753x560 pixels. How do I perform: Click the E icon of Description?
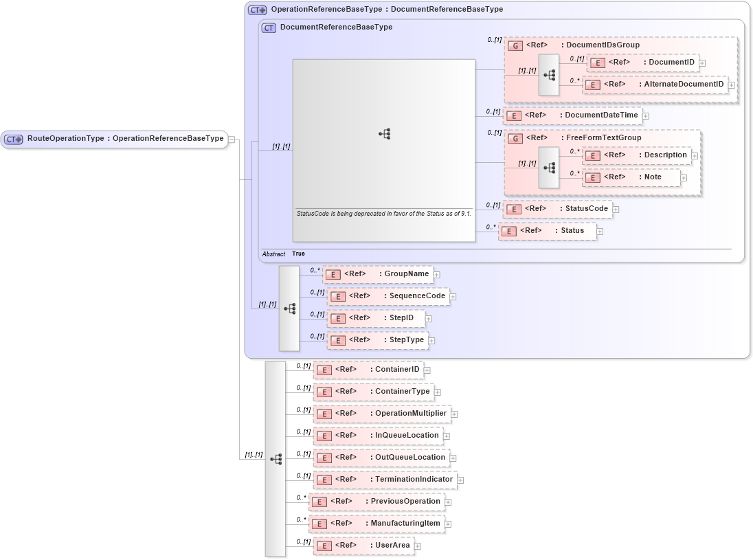pos(592,155)
